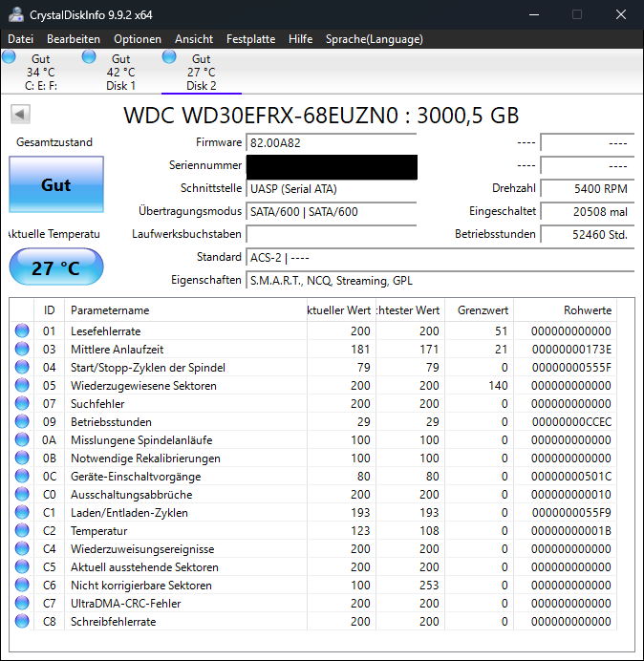644x661 pixels.
Task: Click status orb for Ausschaltungsabbrüche
Action: coord(22,494)
